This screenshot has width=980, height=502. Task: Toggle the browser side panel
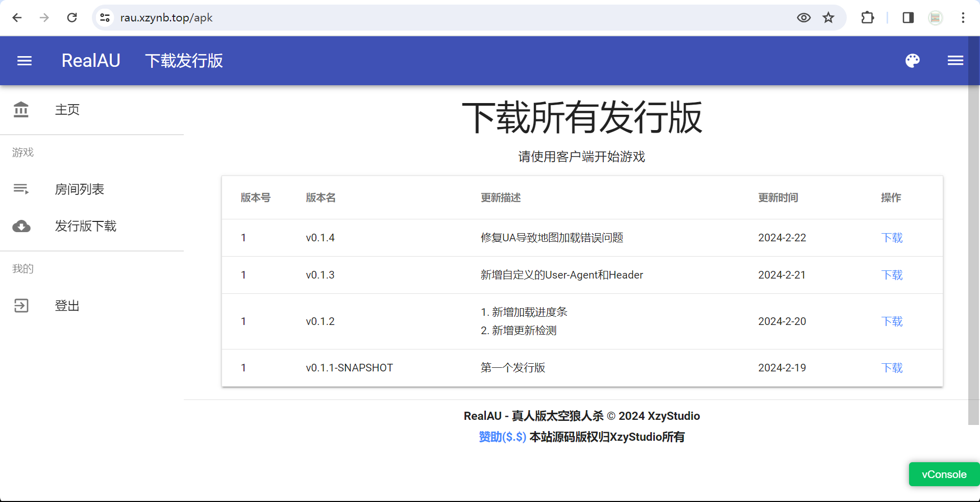[x=908, y=18]
